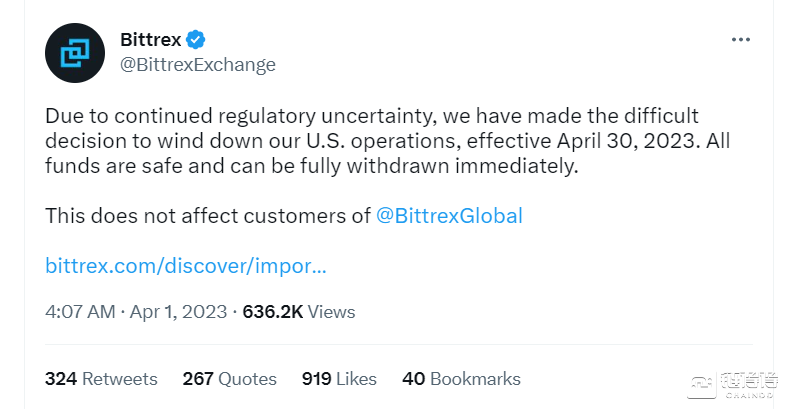Show the 324 Retweets list
Image resolution: width=788 pixels, height=409 pixels.
101,379
